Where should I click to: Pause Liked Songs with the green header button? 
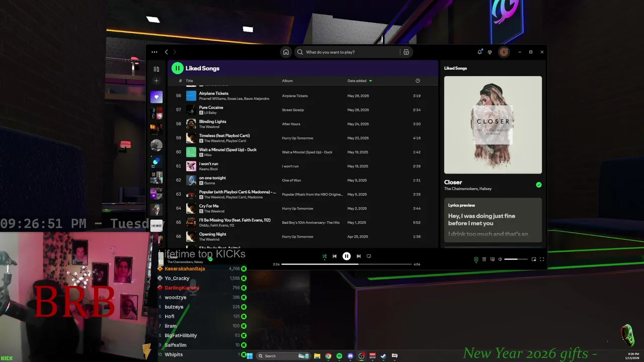click(x=177, y=68)
